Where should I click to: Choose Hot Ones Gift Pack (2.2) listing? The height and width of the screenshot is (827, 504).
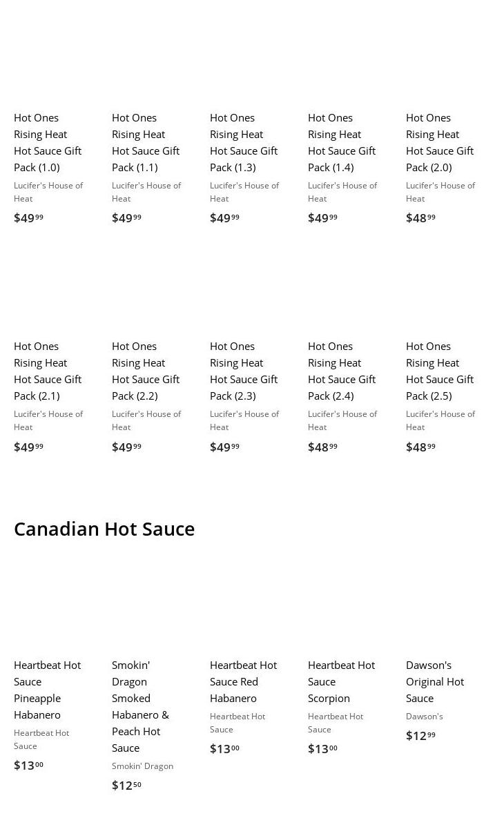(146, 371)
